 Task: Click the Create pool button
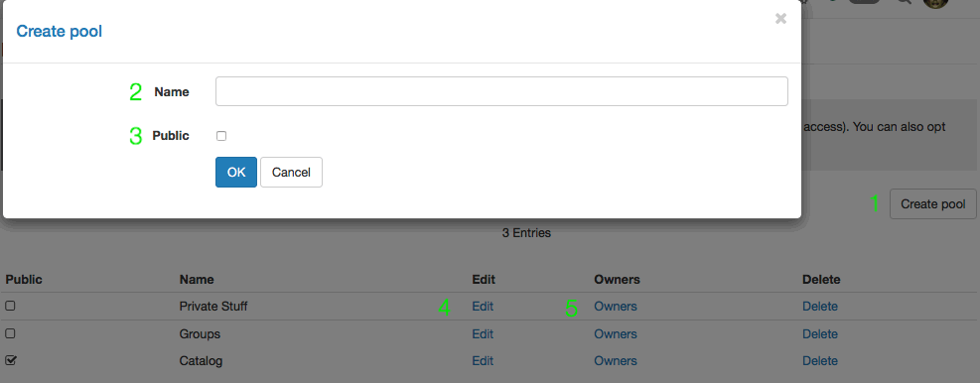(x=933, y=204)
